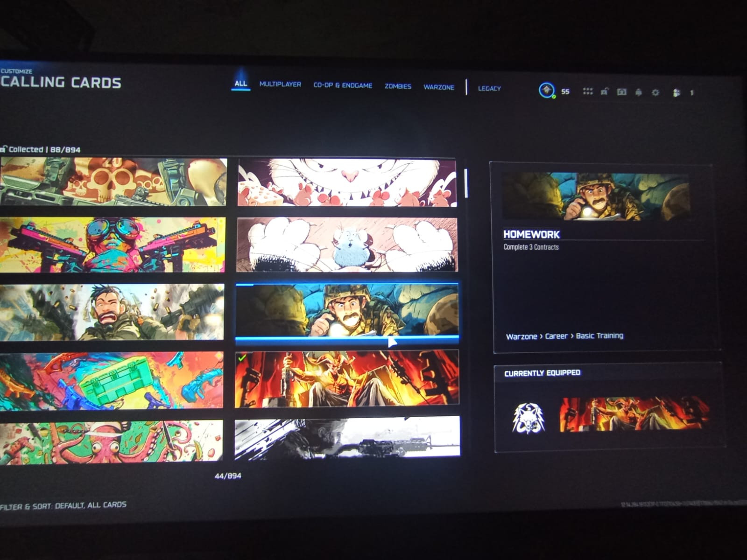Image resolution: width=747 pixels, height=560 pixels.
Task: Select the goggles dual-gun paint card
Action: tap(112, 245)
